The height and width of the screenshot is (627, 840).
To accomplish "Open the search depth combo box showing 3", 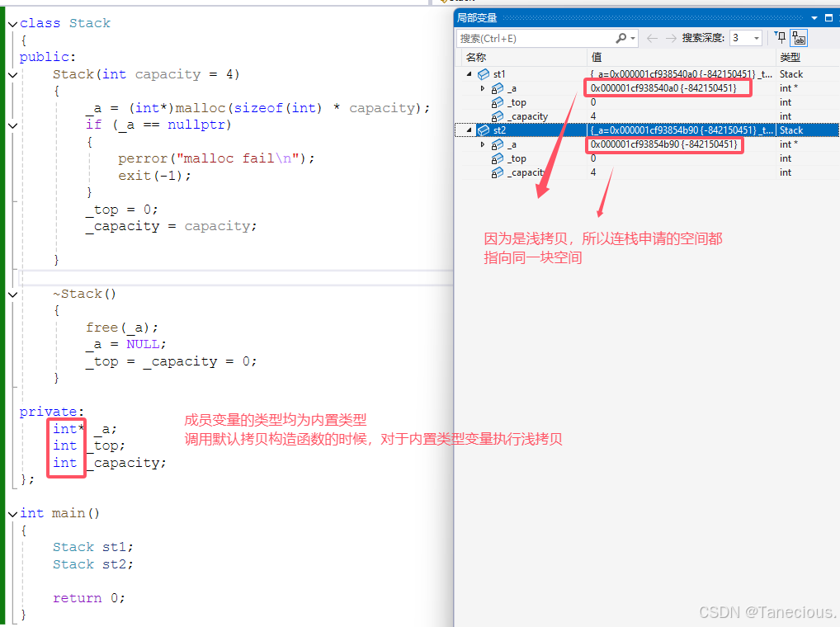I will click(x=746, y=38).
